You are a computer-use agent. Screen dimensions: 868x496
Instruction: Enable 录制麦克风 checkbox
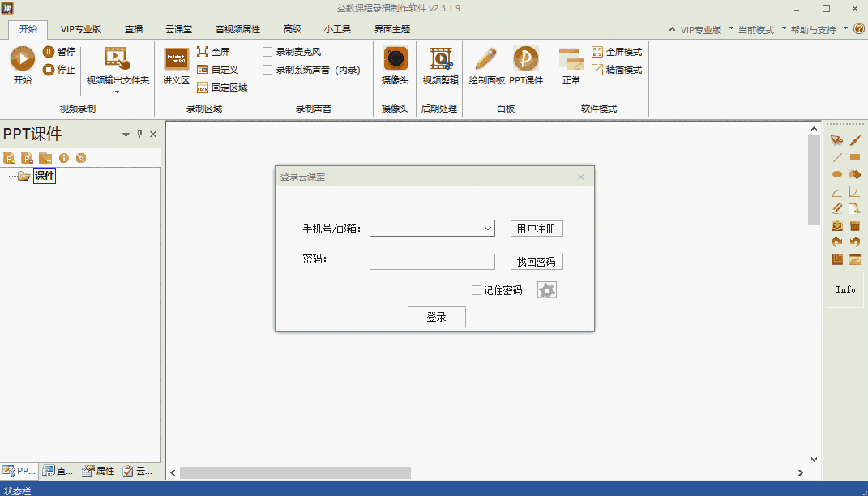[267, 52]
